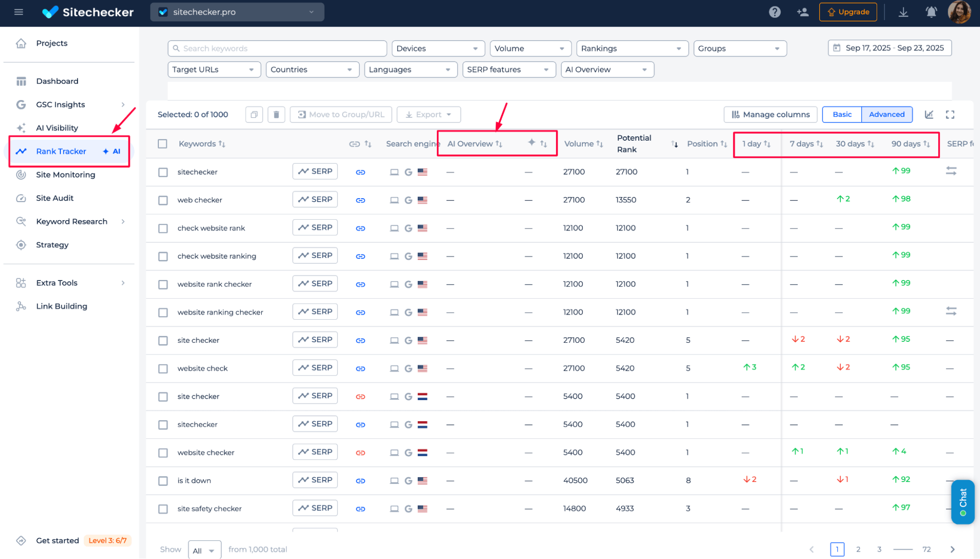Open the hamburger menu icon

coord(19,12)
